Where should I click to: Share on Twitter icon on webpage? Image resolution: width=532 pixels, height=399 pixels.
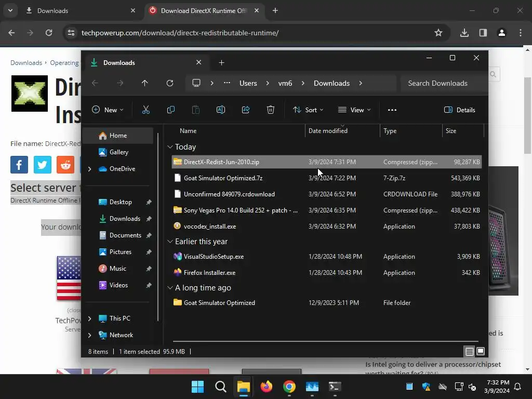tap(43, 165)
